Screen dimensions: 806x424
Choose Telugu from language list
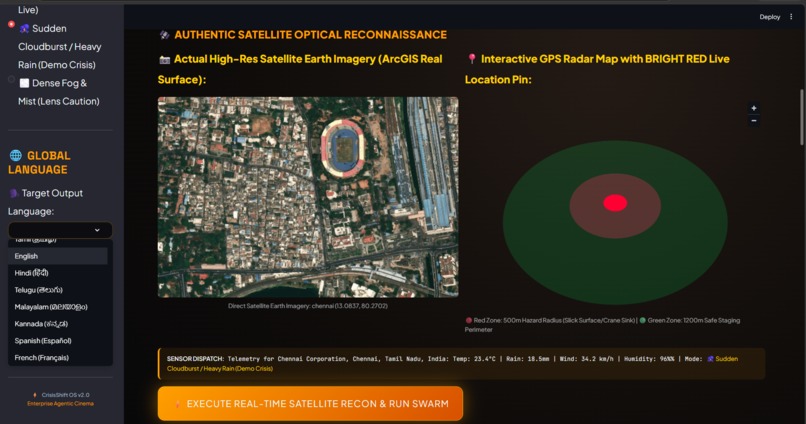(58, 290)
